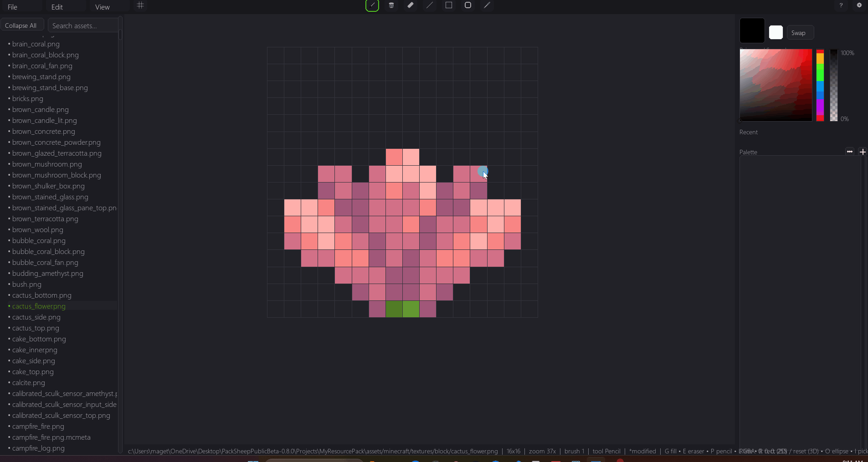Focus the Search assets field
Screen dimensions: 868x462
click(83, 25)
